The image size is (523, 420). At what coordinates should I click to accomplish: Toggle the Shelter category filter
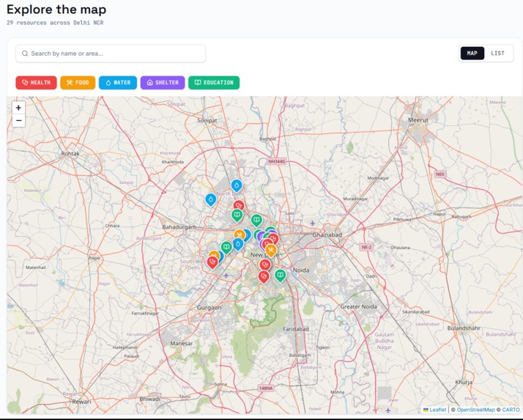163,83
